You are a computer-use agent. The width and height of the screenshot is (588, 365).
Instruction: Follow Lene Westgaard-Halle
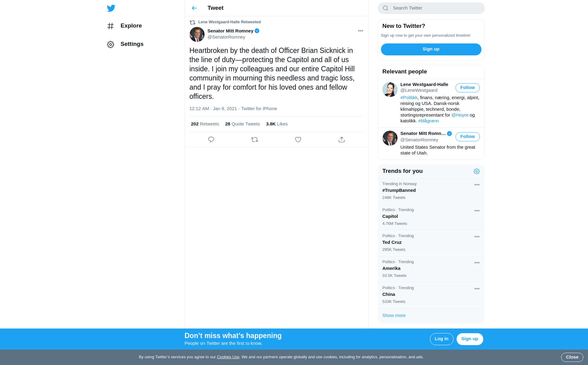[x=467, y=88]
